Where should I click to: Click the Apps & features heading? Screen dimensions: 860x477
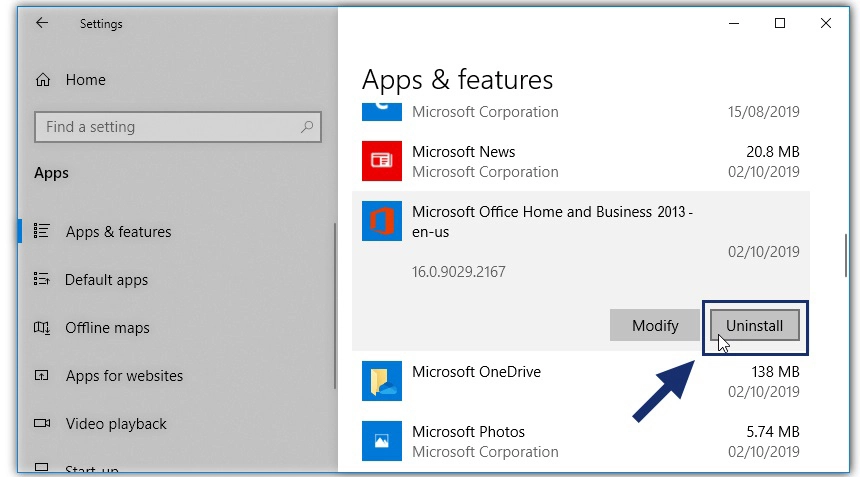click(457, 80)
